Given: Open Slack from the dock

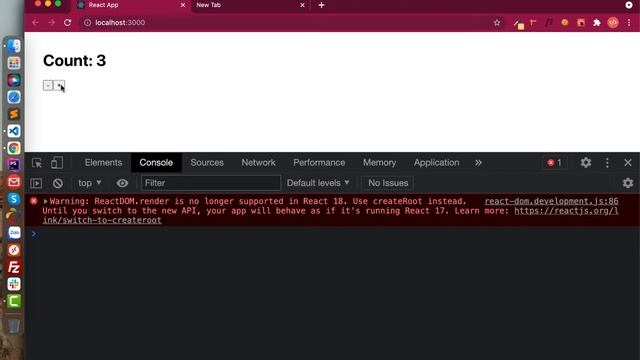Looking at the screenshot, I should click(x=14, y=284).
